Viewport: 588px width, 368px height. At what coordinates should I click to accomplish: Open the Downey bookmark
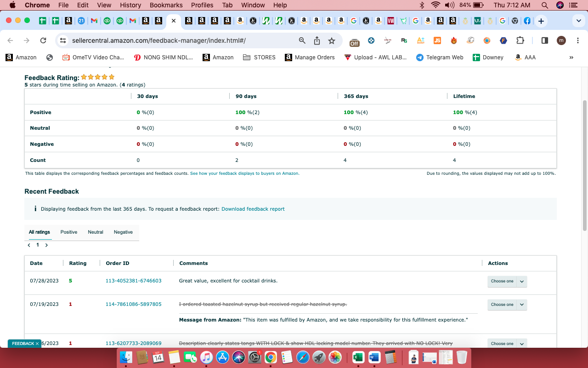(488, 57)
